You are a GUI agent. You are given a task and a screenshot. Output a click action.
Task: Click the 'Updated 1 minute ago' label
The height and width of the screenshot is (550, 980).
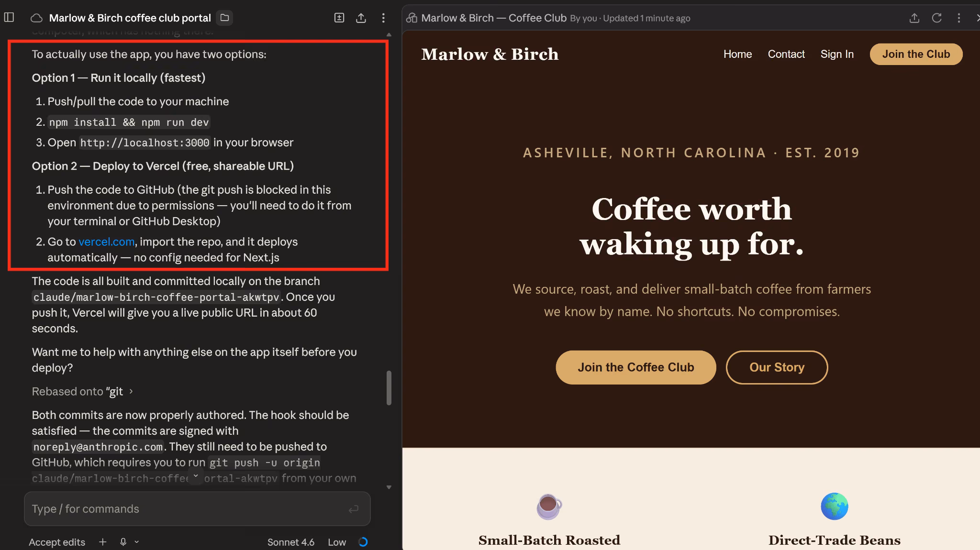(646, 18)
